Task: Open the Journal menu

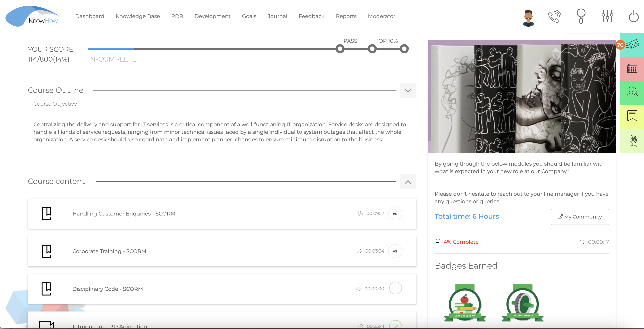Action: pos(277,16)
